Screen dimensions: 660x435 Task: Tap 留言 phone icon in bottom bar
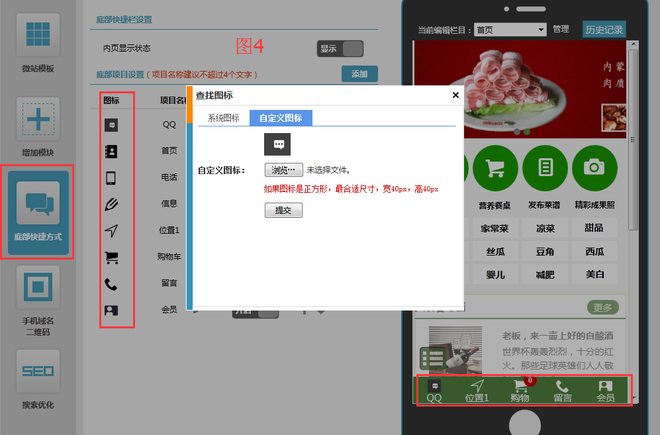562,386
